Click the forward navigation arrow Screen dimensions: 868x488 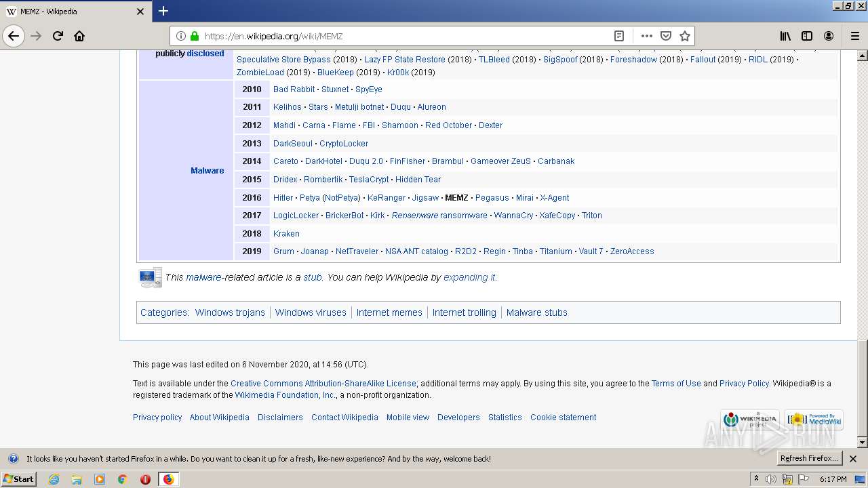(37, 36)
